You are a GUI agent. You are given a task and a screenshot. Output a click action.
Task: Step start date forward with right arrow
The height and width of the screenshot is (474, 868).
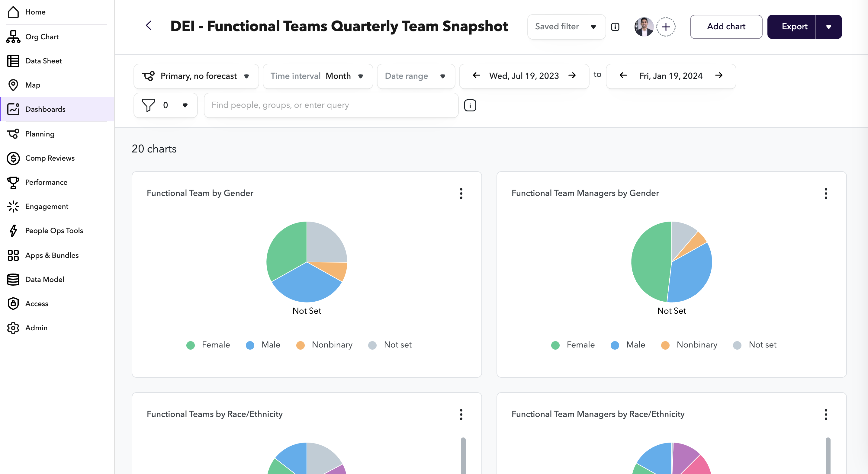[572, 75]
